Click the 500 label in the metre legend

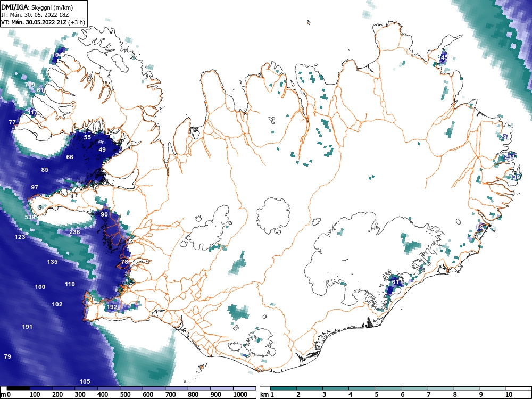(x=126, y=395)
